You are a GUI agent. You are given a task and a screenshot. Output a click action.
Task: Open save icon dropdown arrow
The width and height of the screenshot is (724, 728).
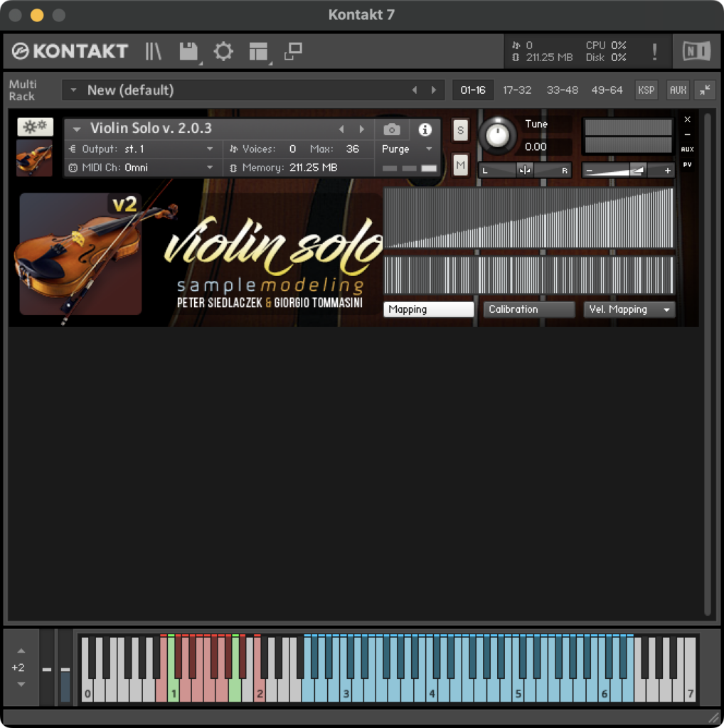201,63
